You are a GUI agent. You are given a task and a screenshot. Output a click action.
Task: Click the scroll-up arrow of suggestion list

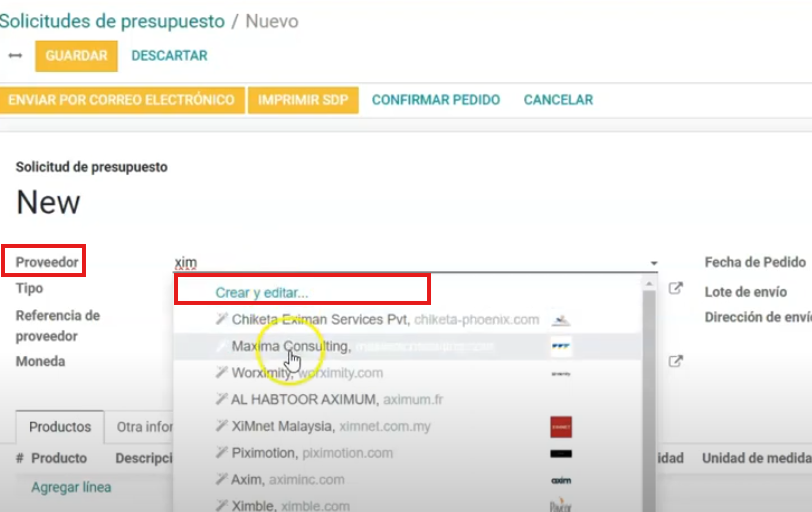coord(649,284)
